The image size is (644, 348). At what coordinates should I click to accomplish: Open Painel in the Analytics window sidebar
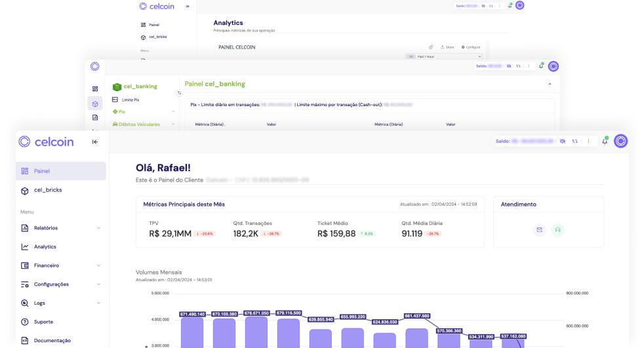pyautogui.click(x=150, y=25)
